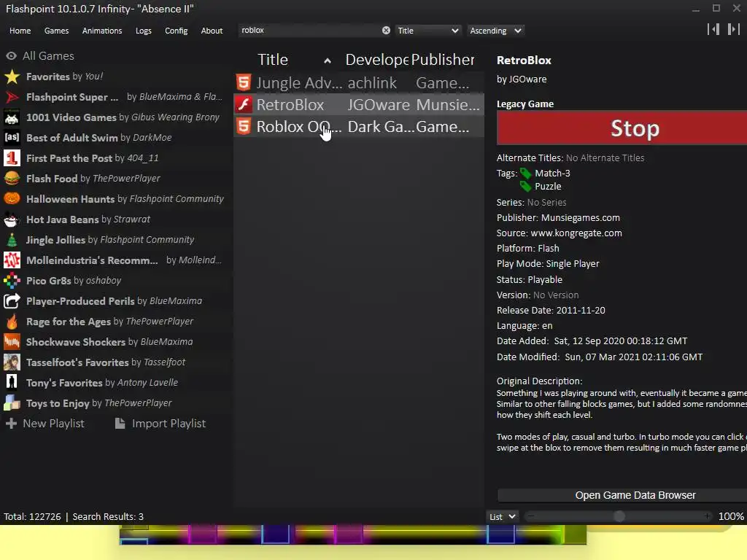
Task: Click the Total: 122726 status text
Action: [x=32, y=517]
